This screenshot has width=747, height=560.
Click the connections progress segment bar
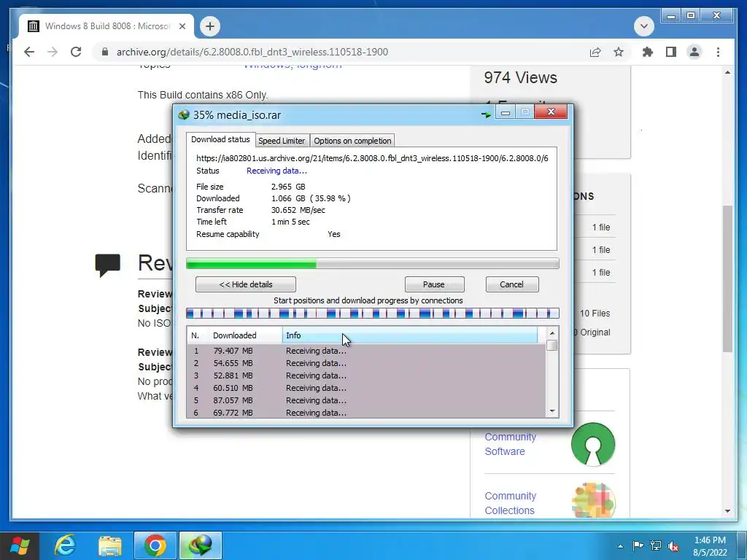pos(373,313)
